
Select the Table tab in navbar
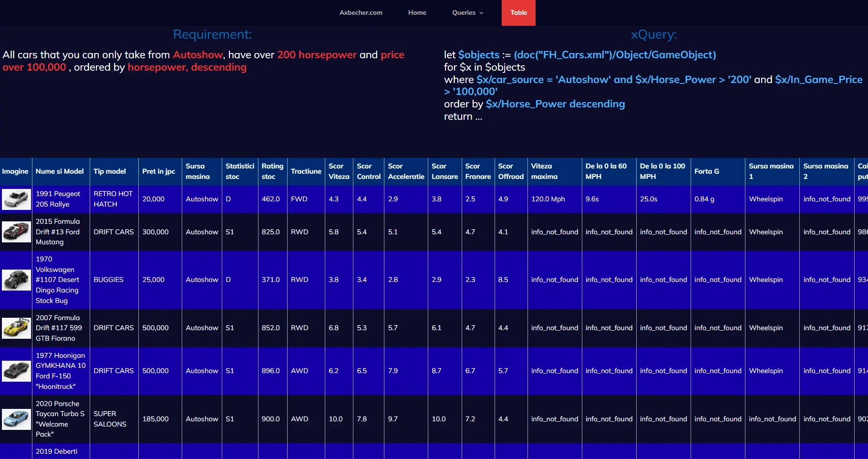click(x=518, y=13)
